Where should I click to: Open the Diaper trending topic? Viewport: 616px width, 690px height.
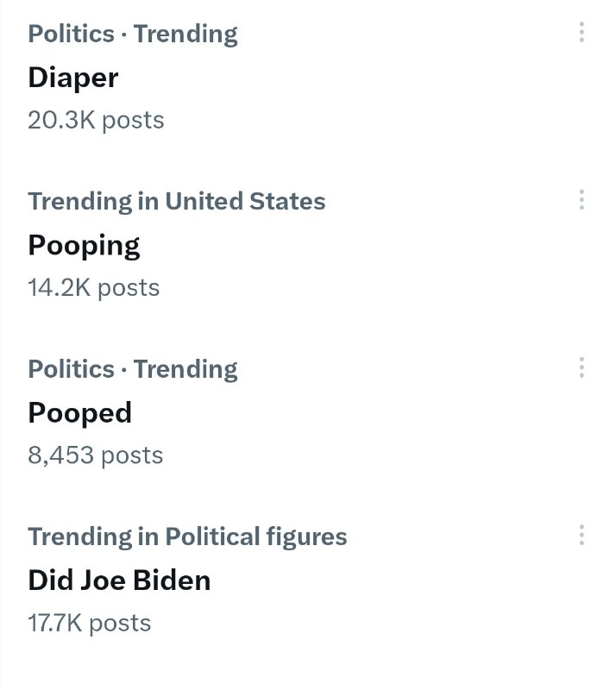(73, 78)
